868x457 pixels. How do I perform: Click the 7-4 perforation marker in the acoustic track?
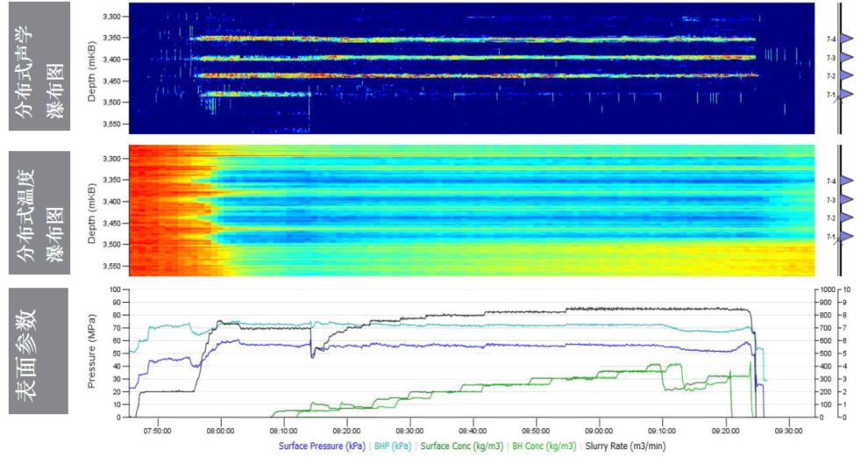tap(846, 39)
